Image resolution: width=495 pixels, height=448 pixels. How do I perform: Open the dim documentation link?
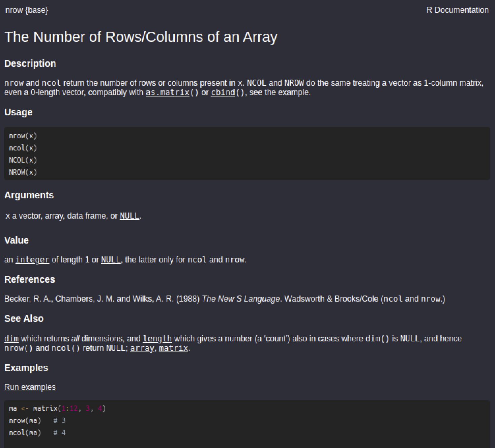pyautogui.click(x=11, y=338)
